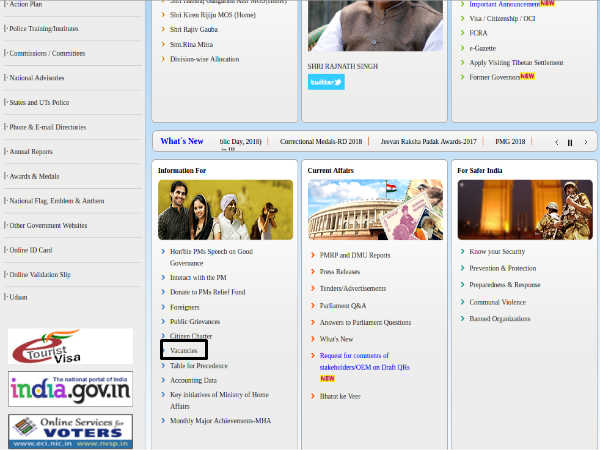Open Hon'ble PMs Speech on Good Governance
This screenshot has height=450, width=600.
[211, 257]
